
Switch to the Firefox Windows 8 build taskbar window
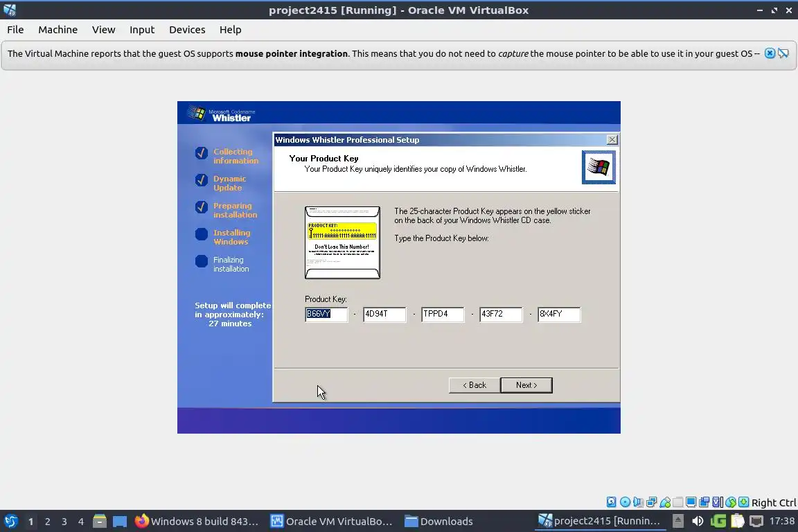(197, 522)
